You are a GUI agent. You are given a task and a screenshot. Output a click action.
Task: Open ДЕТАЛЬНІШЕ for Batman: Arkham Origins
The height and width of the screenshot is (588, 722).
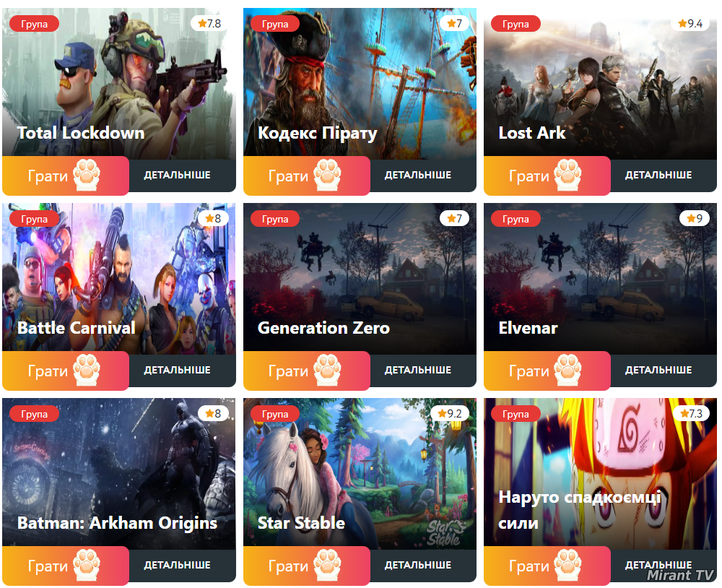click(178, 565)
